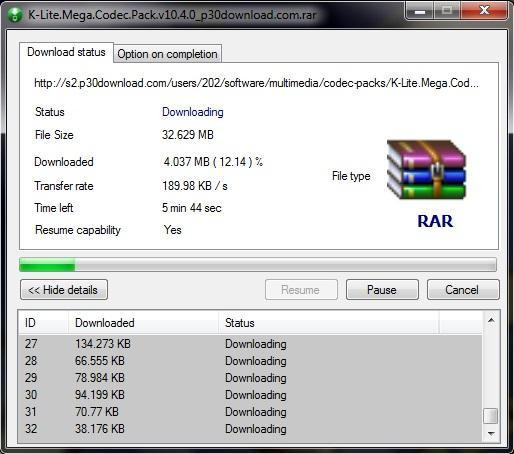
Task: Click the 70.77 KB downloaded cell
Action: 97,412
